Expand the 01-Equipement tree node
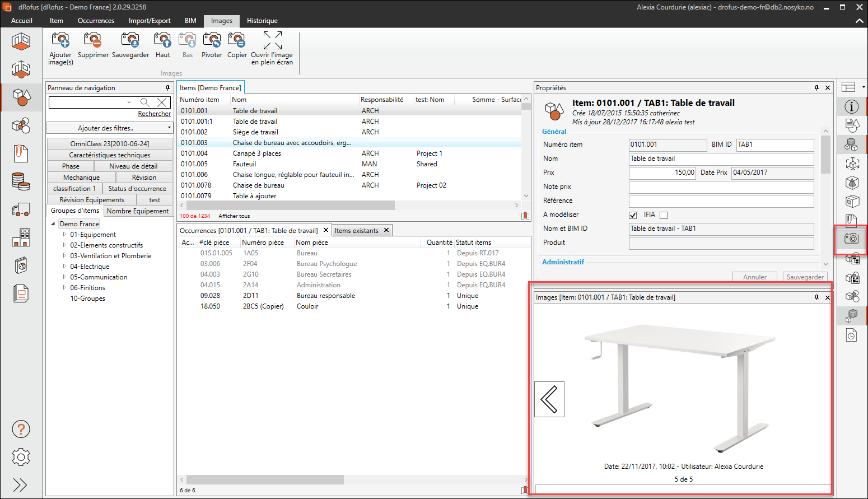The image size is (868, 499). (x=64, y=235)
